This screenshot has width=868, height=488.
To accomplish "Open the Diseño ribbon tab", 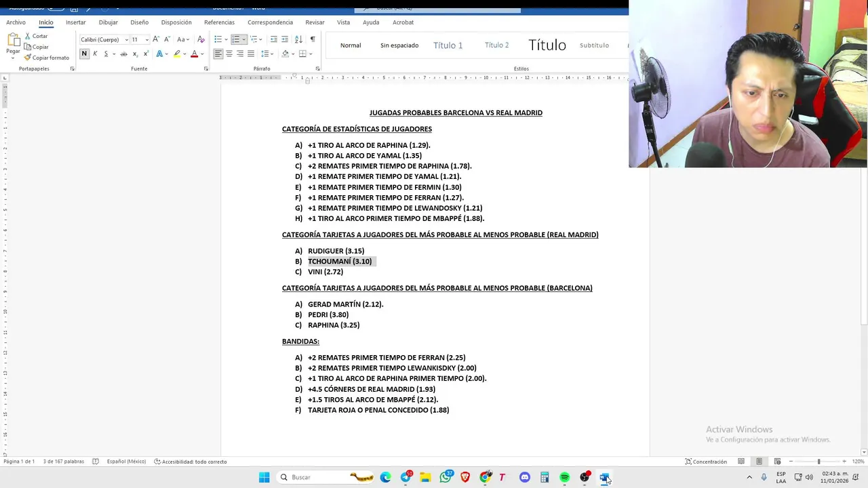I will pyautogui.click(x=139, y=22).
